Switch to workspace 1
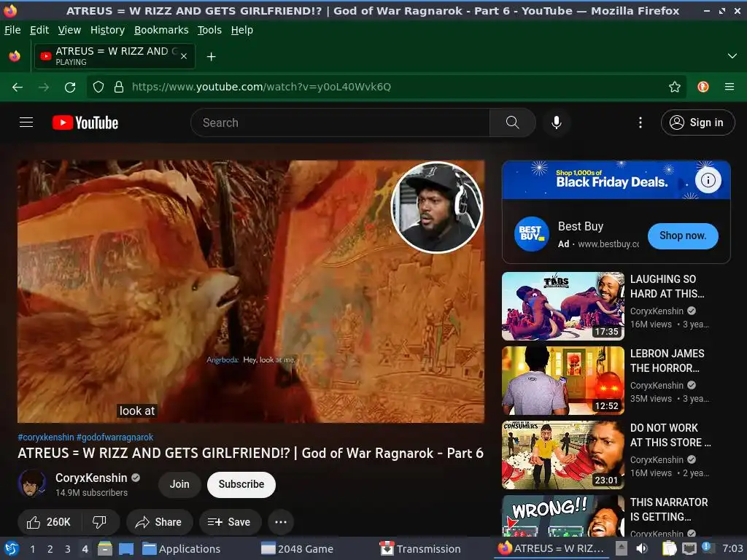 (32, 549)
